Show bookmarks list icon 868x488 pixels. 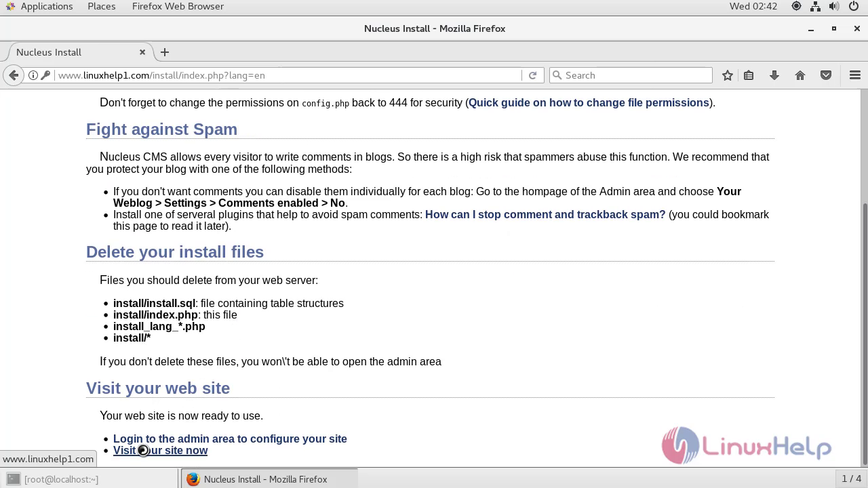pos(749,75)
